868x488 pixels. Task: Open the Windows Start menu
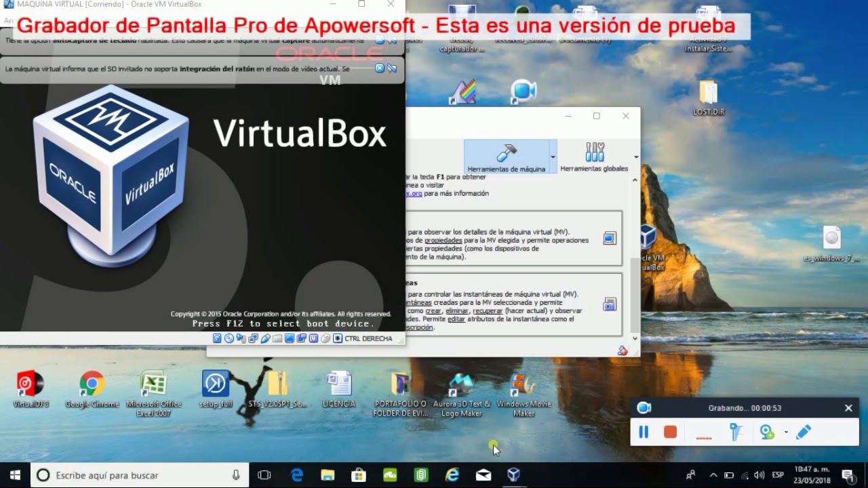[x=15, y=475]
